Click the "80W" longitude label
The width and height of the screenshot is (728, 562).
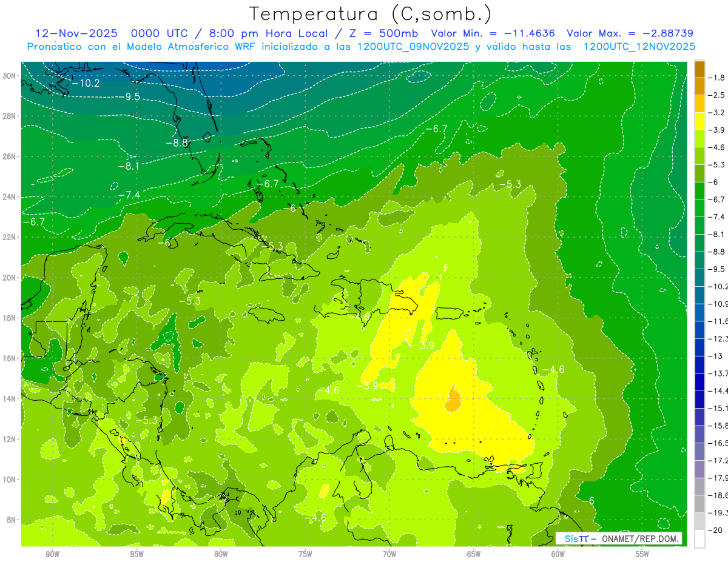[221, 554]
